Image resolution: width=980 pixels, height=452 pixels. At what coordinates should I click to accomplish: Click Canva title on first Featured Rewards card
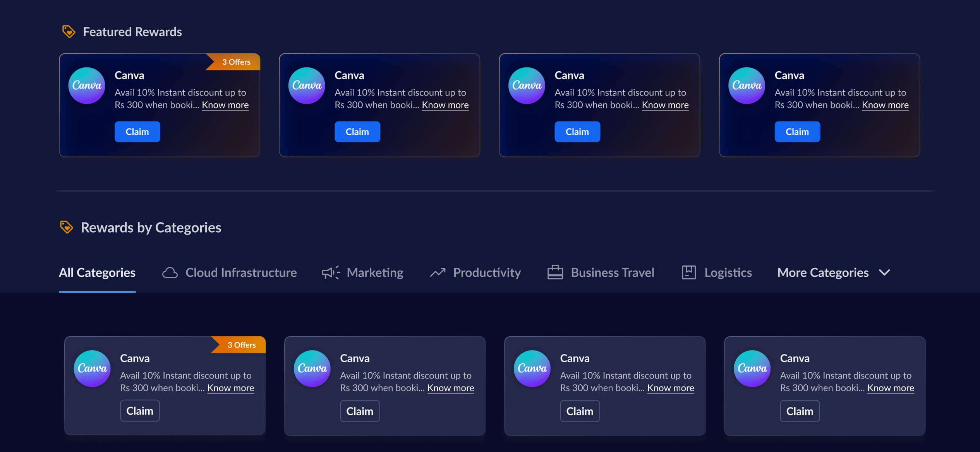pyautogui.click(x=129, y=75)
